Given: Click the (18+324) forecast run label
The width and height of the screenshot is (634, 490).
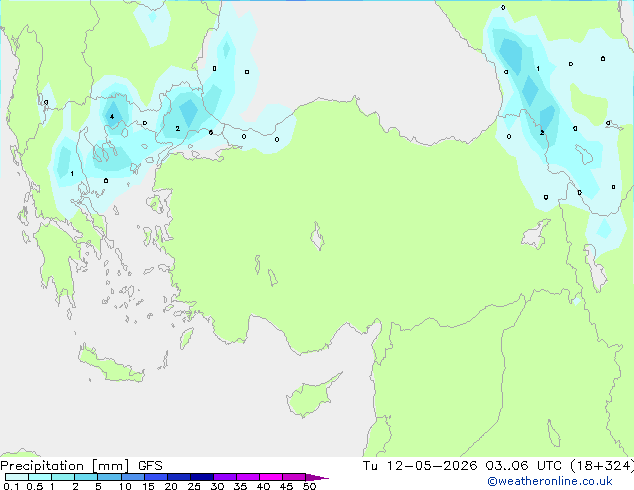Looking at the screenshot, I should coord(602,466).
